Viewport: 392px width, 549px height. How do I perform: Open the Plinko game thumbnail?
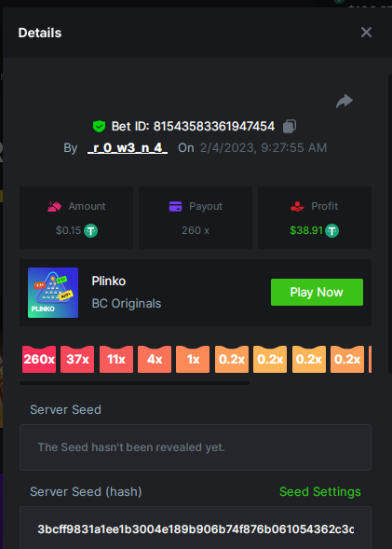tap(53, 293)
